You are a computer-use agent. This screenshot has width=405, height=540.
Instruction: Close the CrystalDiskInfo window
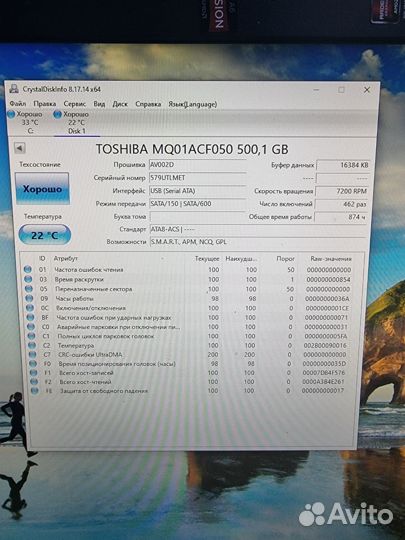pos(367,90)
